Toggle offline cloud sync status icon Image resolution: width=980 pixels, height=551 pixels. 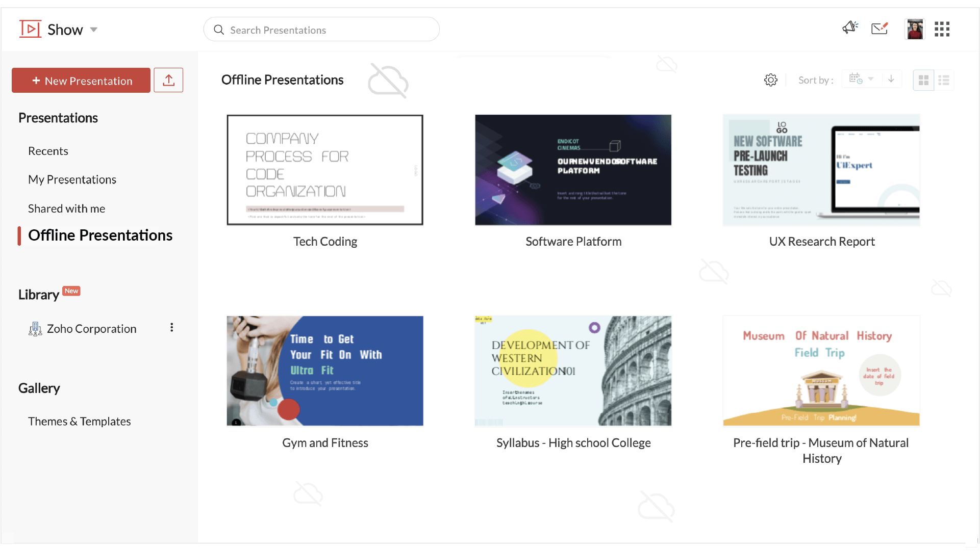(389, 80)
